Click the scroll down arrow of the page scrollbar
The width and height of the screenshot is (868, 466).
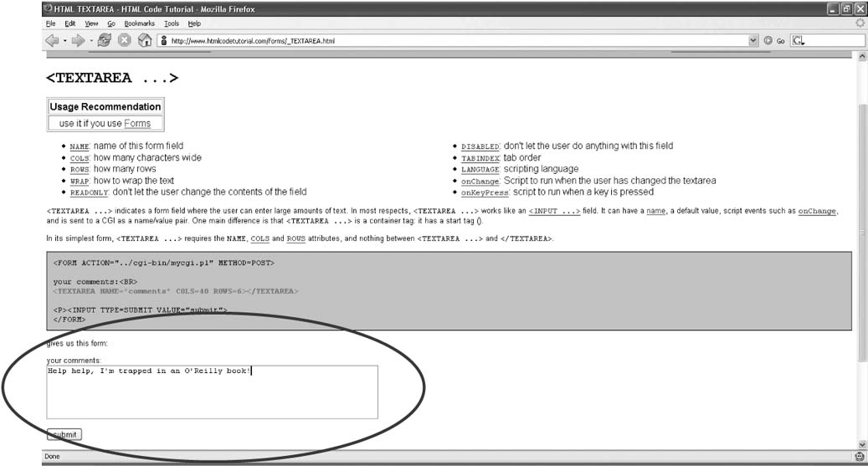point(862,444)
